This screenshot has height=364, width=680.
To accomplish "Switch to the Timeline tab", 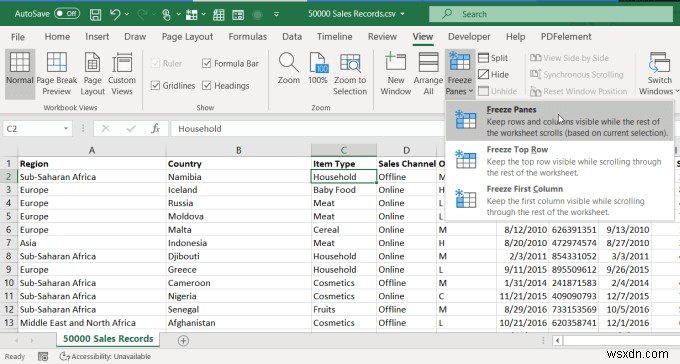I will click(x=334, y=37).
